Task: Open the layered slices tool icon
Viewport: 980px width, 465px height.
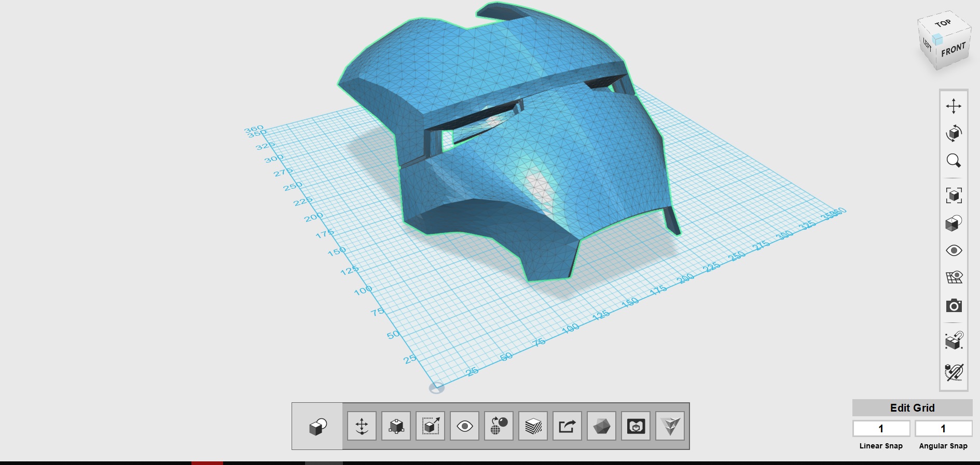Action: [x=533, y=426]
